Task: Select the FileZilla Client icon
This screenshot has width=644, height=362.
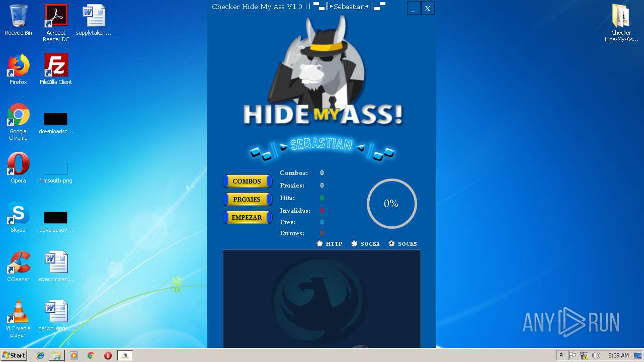Action: (x=56, y=69)
